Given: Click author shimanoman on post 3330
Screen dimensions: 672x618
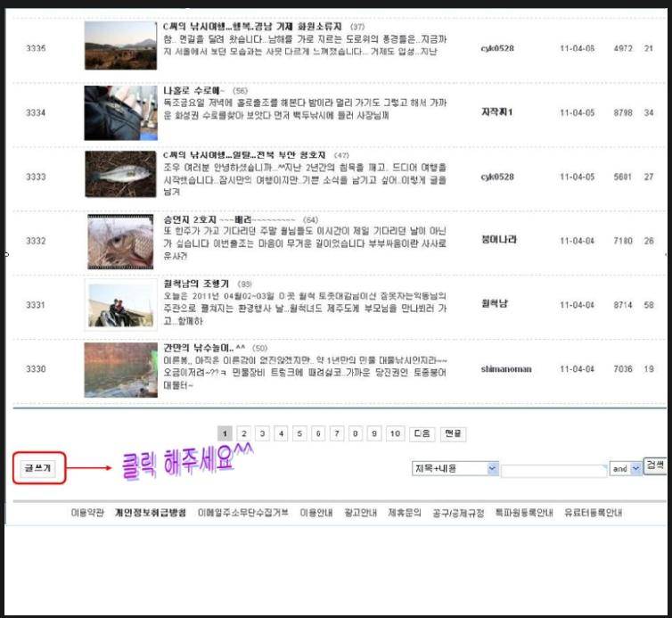Looking at the screenshot, I should (x=506, y=369).
